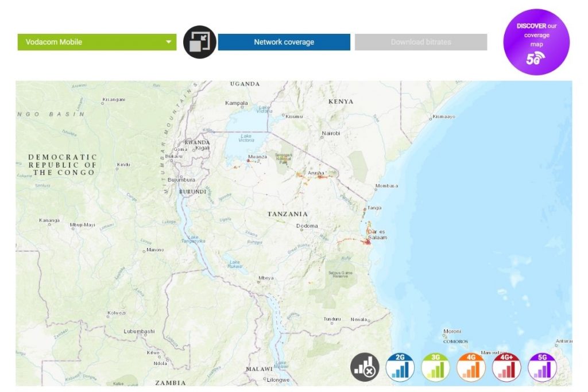Click the fullscreen map expand icon

coord(201,42)
